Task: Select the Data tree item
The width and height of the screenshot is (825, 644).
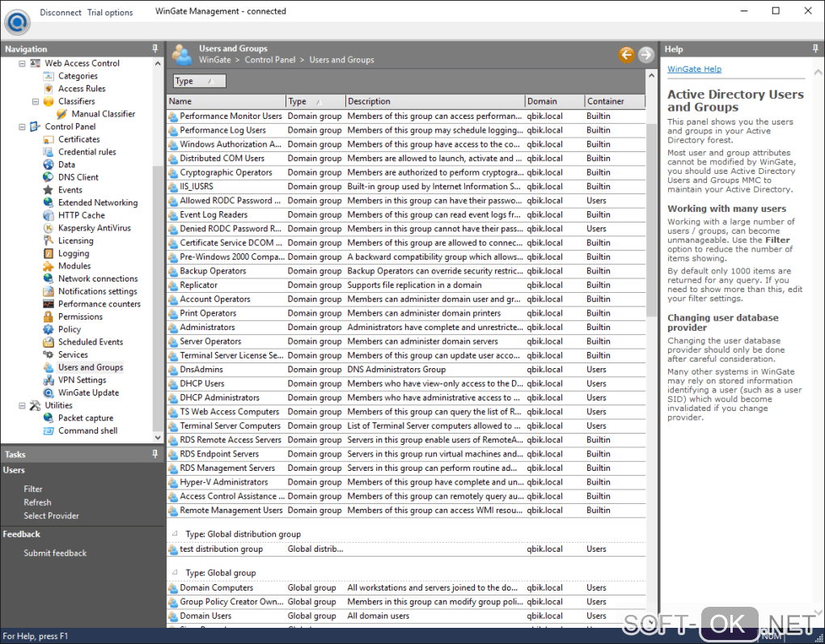Action: pos(66,165)
